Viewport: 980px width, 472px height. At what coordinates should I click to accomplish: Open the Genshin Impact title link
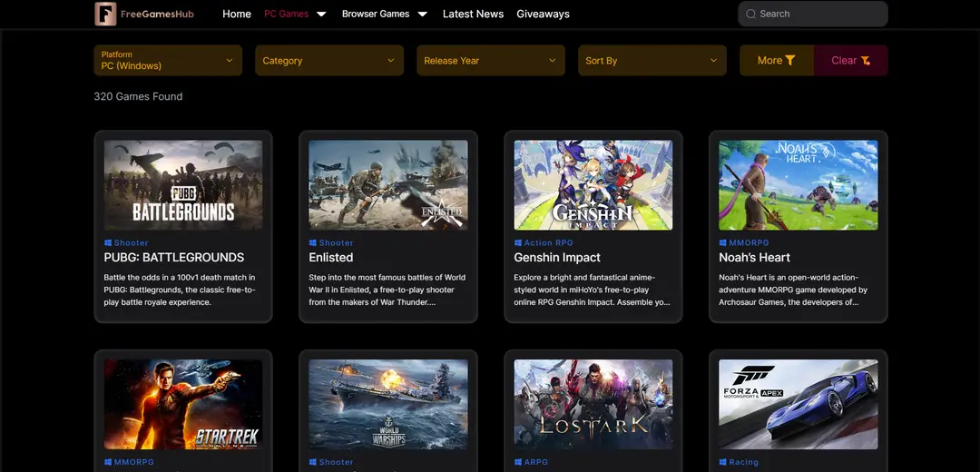point(557,258)
